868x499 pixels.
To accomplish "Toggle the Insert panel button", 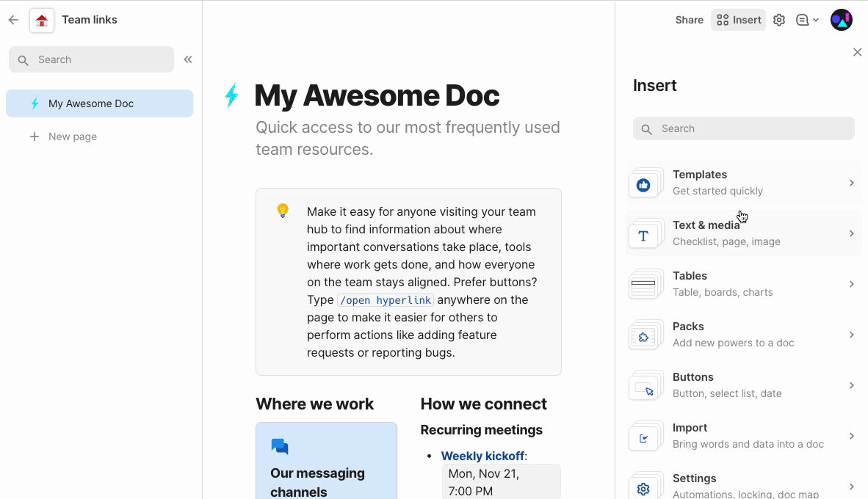I will 739,21.
